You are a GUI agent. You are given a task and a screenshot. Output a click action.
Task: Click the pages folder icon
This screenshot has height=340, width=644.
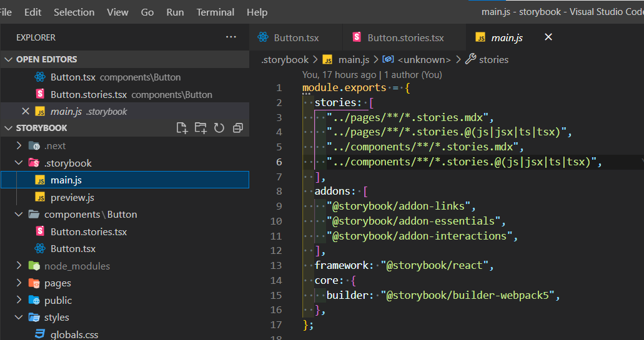(x=34, y=283)
